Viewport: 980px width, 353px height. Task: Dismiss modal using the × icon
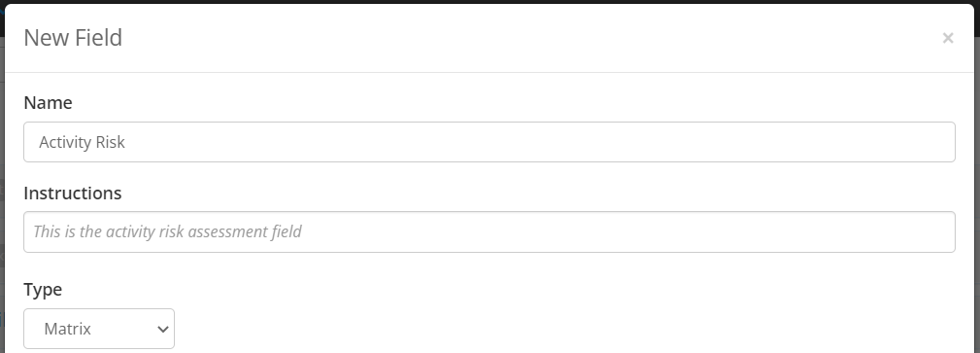(x=948, y=38)
